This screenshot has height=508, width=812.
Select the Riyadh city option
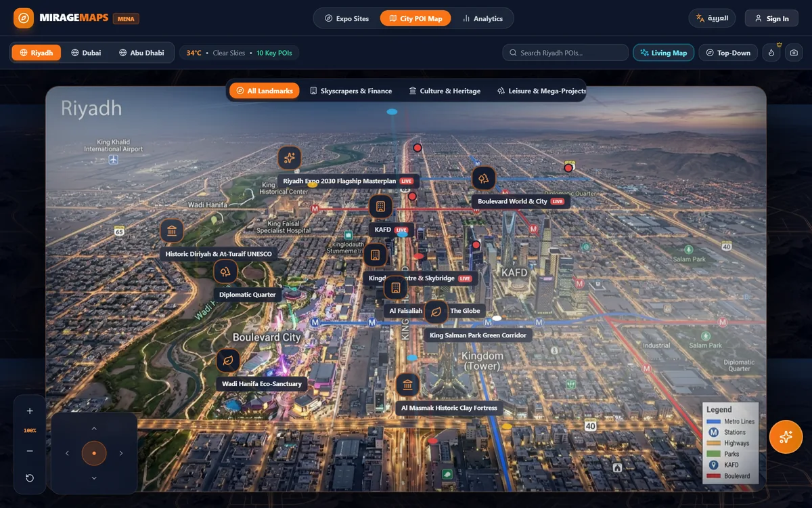[37, 53]
